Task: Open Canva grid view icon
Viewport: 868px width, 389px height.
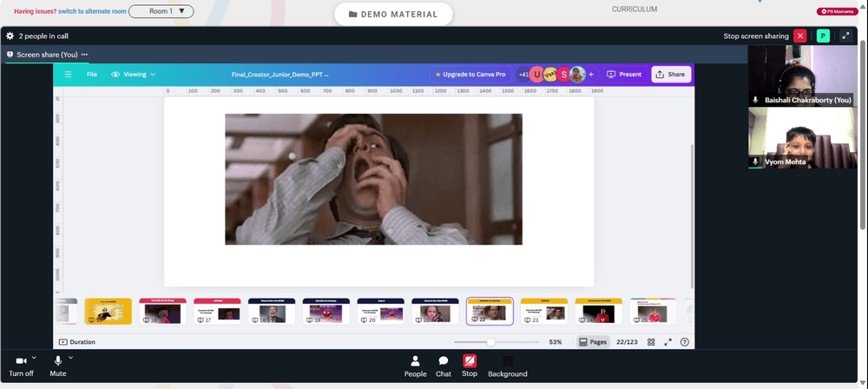Action: pyautogui.click(x=651, y=342)
